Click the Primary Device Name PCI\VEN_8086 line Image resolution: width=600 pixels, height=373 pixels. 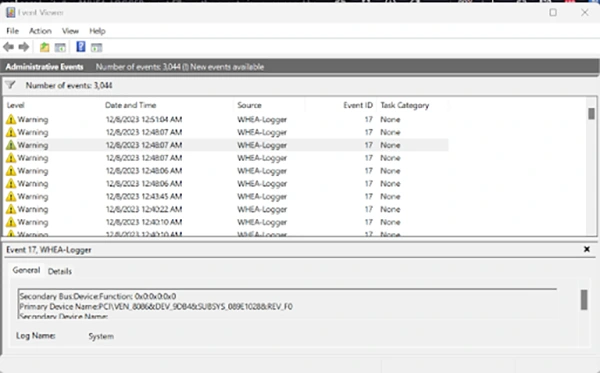(156, 306)
